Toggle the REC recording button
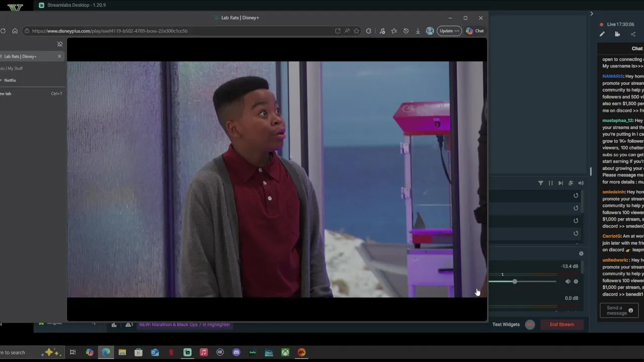Screen dimensions: 644x362 point(530,324)
